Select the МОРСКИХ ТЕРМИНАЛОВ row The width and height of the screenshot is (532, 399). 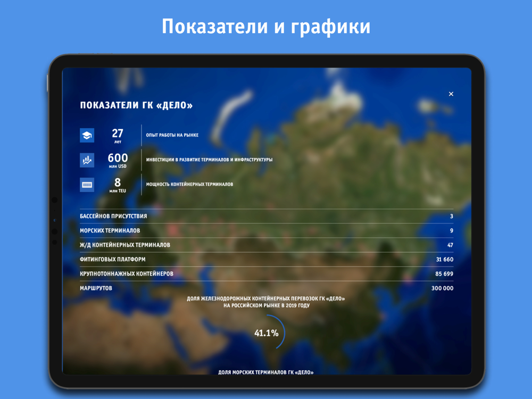click(267, 230)
